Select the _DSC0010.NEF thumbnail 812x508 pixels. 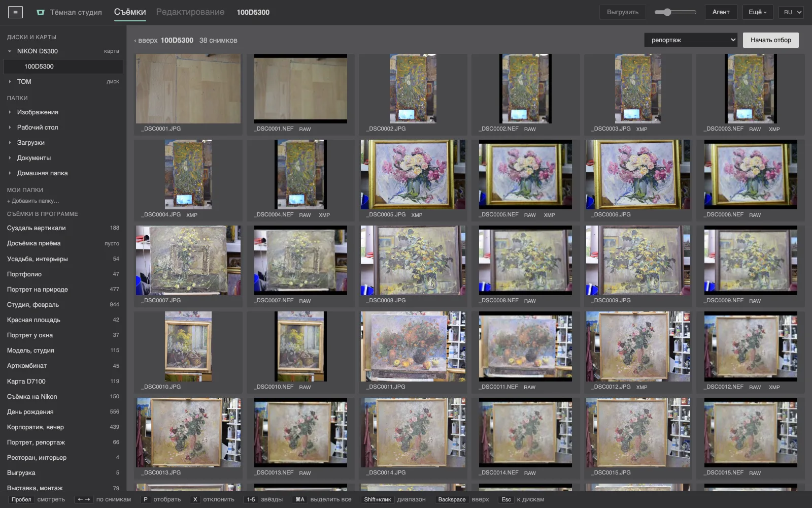[300, 346]
